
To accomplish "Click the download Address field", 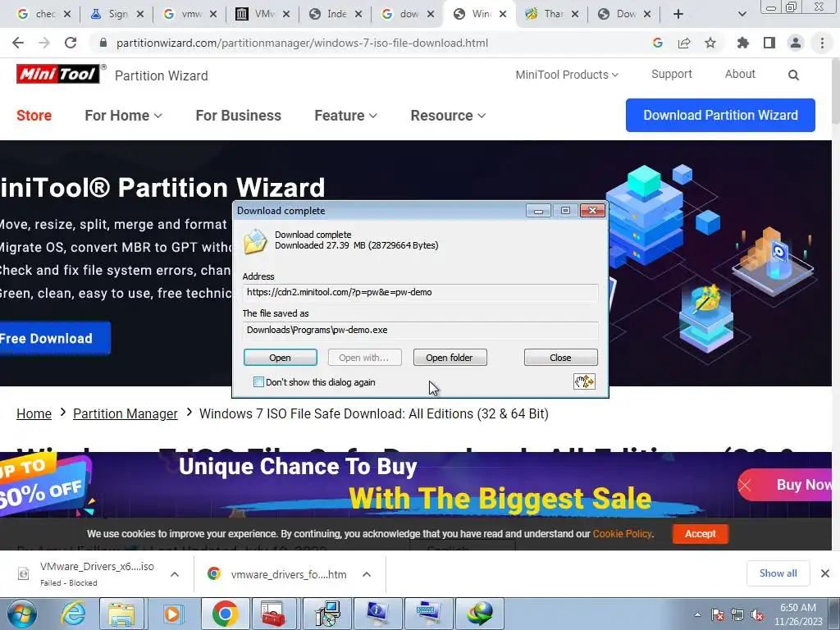I will click(x=420, y=292).
